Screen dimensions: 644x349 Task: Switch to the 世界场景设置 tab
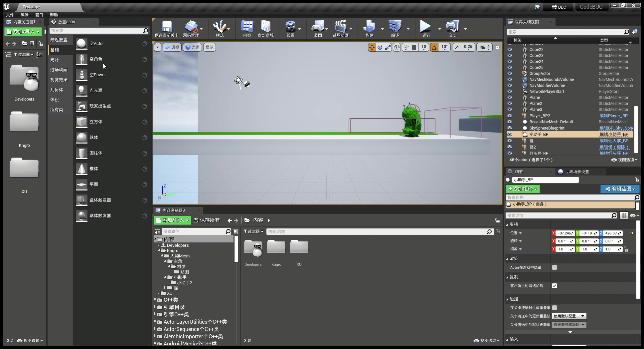(x=576, y=172)
